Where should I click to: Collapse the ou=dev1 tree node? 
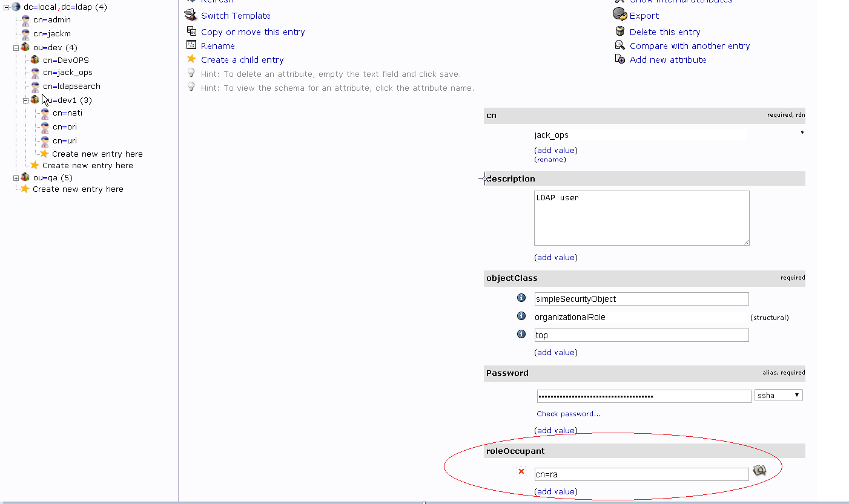click(25, 100)
